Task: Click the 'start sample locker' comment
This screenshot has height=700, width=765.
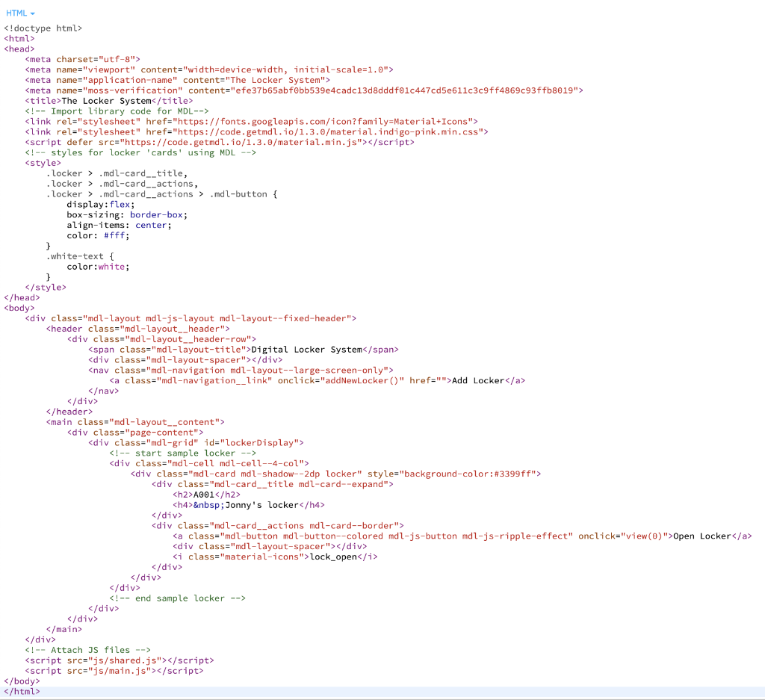Action: [x=182, y=453]
